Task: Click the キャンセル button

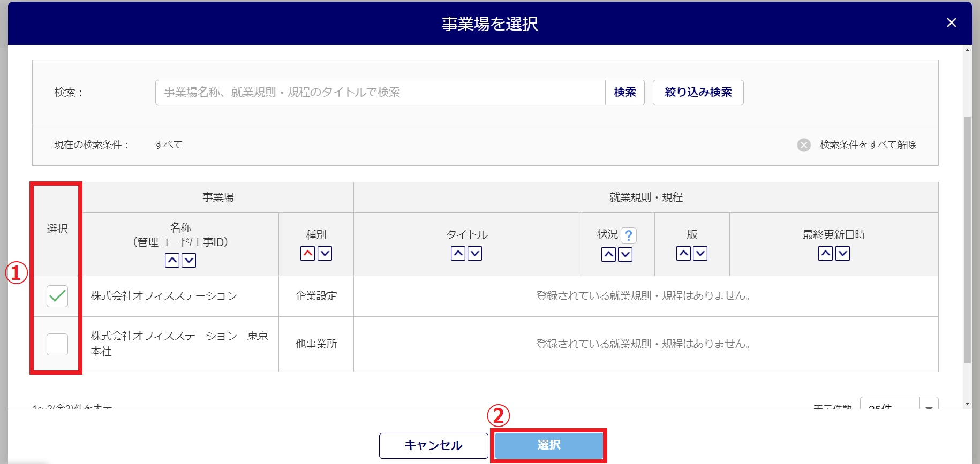Action: (433, 445)
